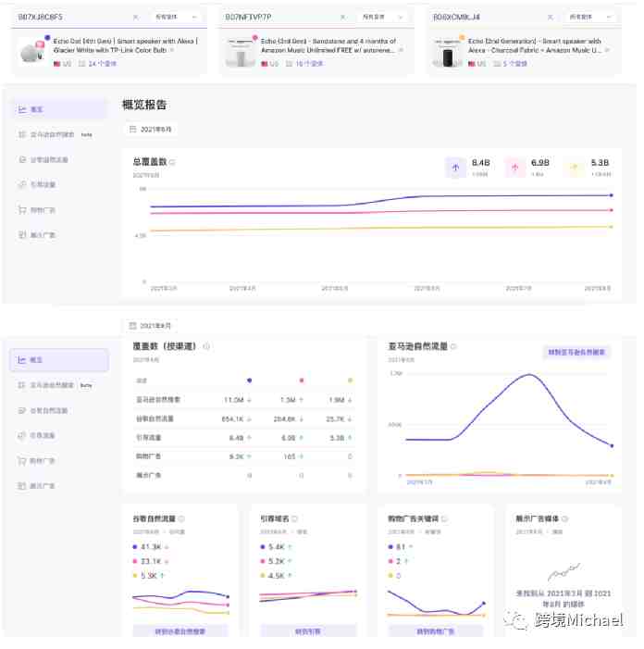The width and height of the screenshot is (644, 649).
Task: Click the info icon beside 亚马逊自然流量 chart title
Action: tap(453, 346)
